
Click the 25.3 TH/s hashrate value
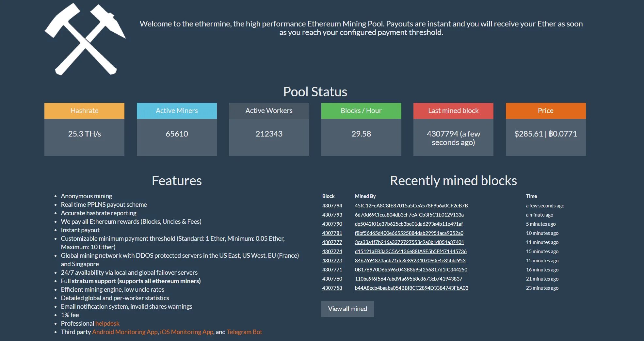84,134
